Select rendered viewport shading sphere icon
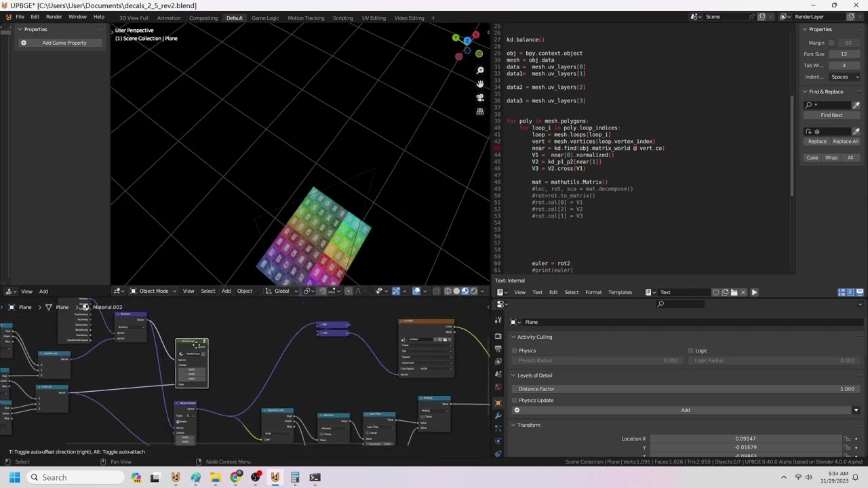 tap(473, 291)
